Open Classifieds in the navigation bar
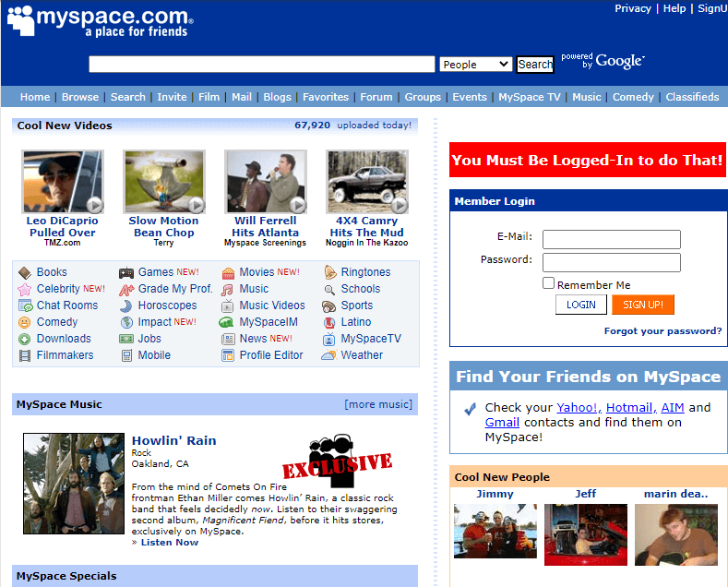Image resolution: width=728 pixels, height=587 pixels. [x=692, y=97]
